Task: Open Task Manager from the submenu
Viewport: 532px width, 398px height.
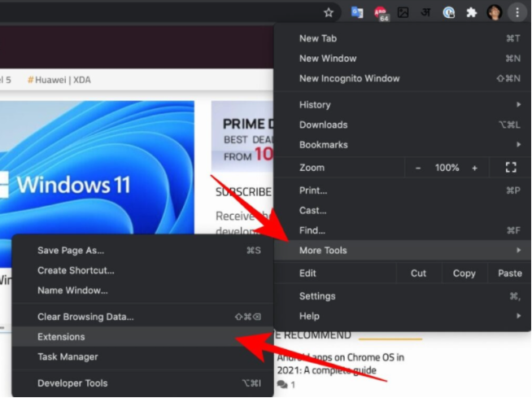Action: [x=142, y=356]
